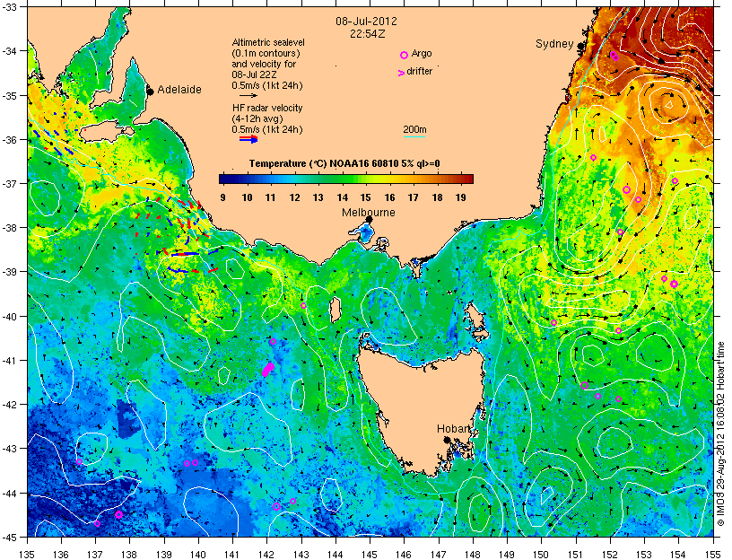Click Port Phillip Bay beside Melbourne
Image resolution: width=732 pixels, height=560 pixels.
click(x=363, y=232)
